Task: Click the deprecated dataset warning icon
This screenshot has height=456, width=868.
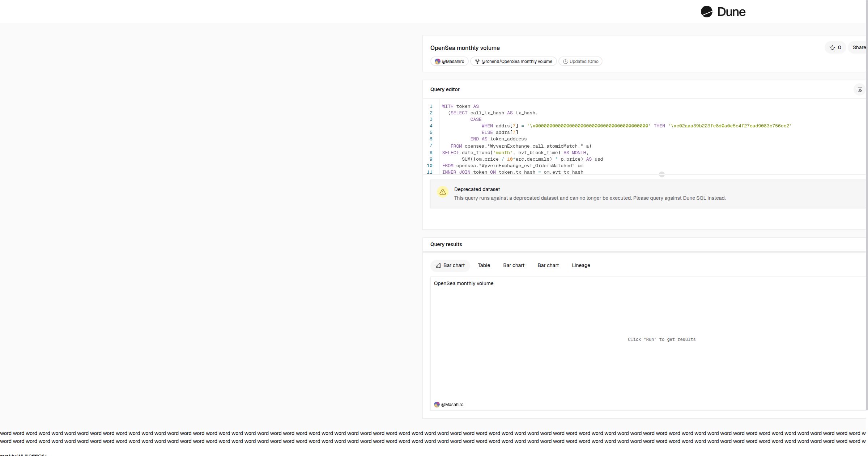Action: pyautogui.click(x=442, y=192)
